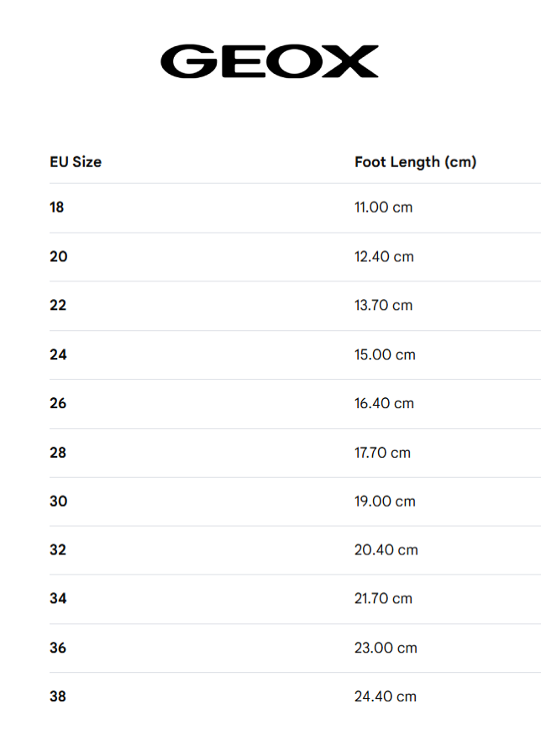
Task: Select EU size 38 row label
Action: (58, 696)
